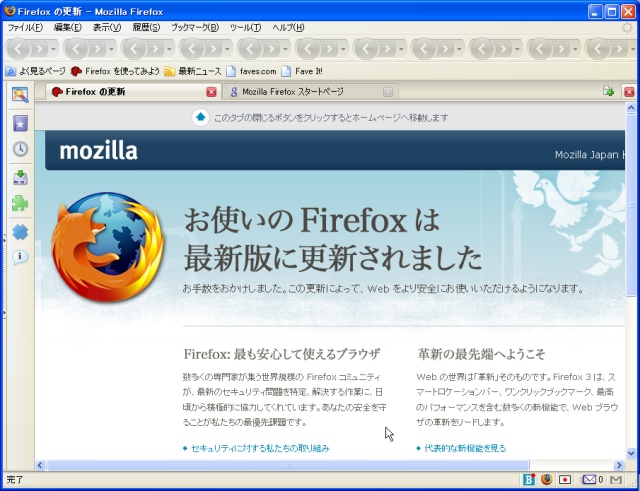Click the new tab icon with green arrow
The image size is (640, 491).
tap(609, 91)
